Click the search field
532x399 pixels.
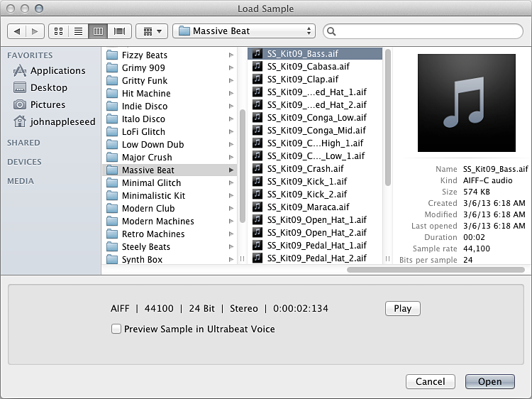[423, 31]
